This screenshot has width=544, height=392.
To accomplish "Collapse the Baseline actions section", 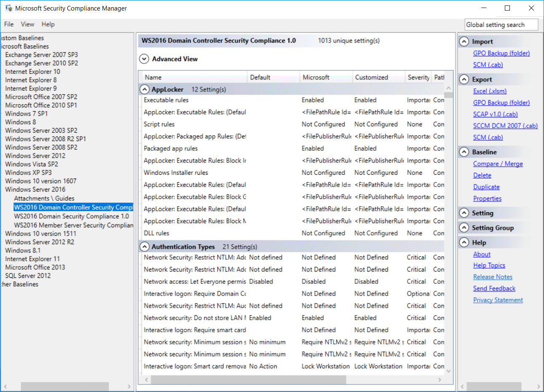I will [x=464, y=152].
